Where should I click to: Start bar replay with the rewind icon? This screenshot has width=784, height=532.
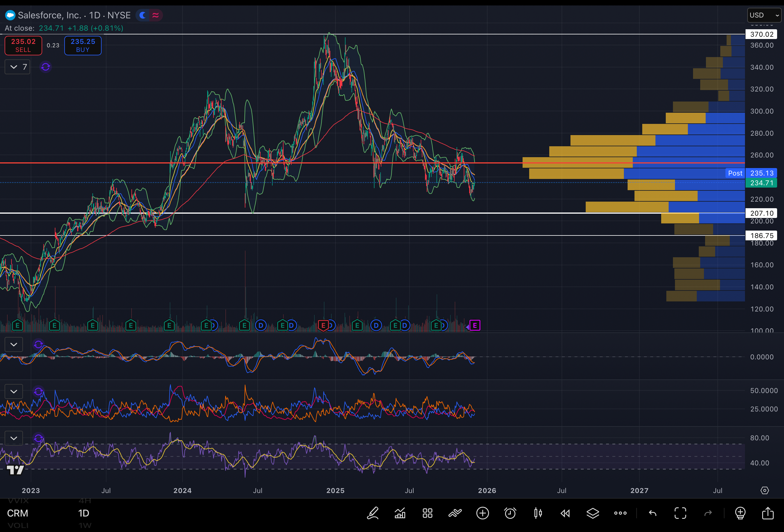pos(565,513)
